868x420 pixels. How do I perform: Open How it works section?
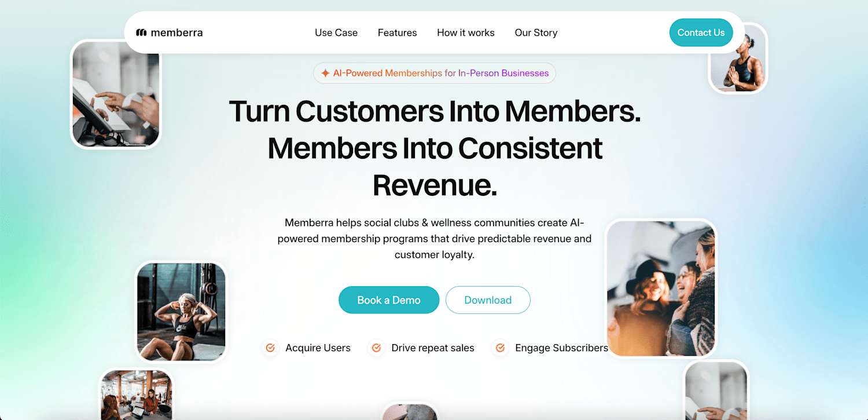tap(466, 32)
